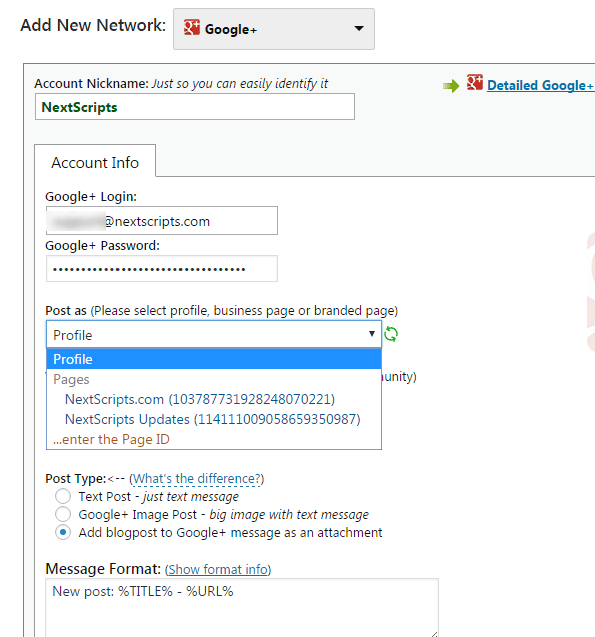Focus the Google+ Password field

[162, 269]
